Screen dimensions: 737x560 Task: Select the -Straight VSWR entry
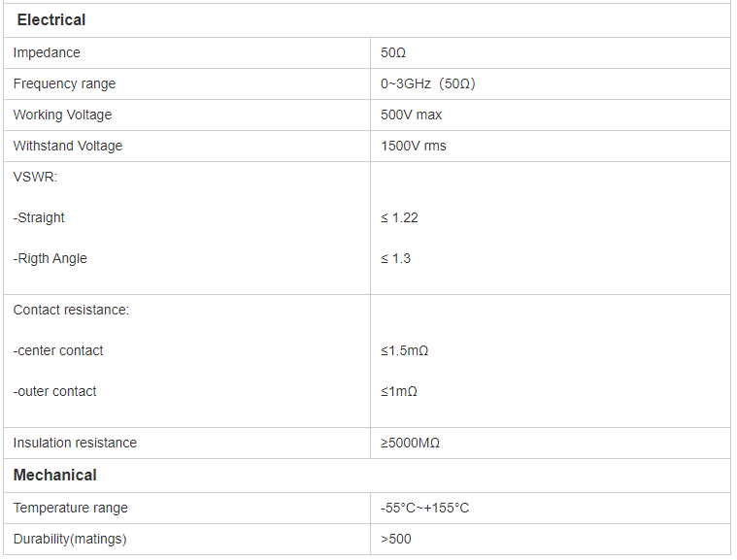(x=39, y=217)
